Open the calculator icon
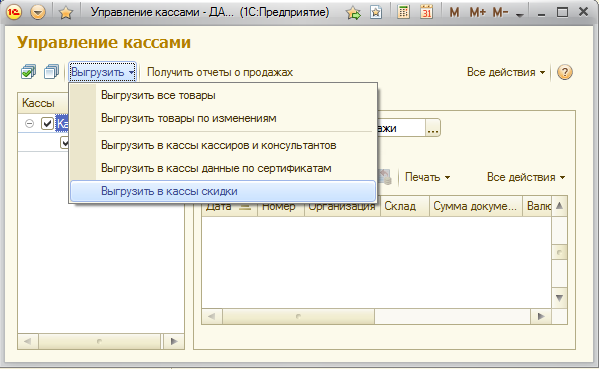Viewport: 599px width, 369px height. point(403,12)
